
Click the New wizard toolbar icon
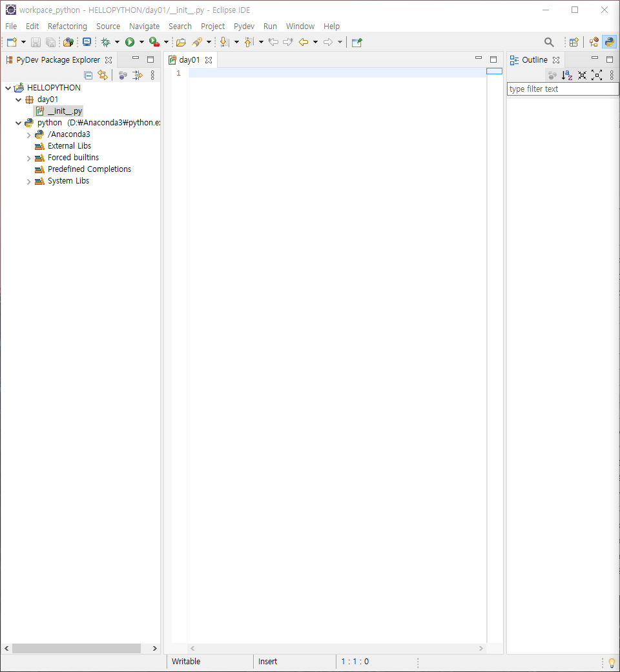(12, 42)
